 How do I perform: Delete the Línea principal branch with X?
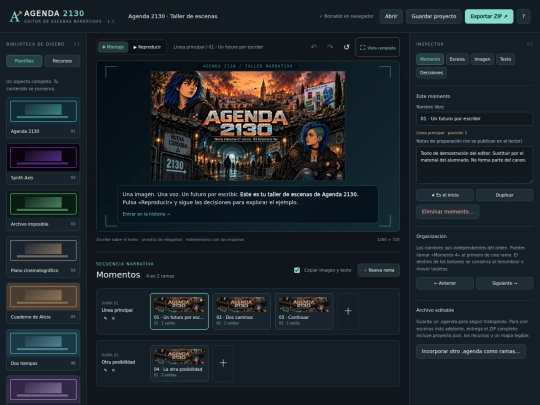pos(113,318)
